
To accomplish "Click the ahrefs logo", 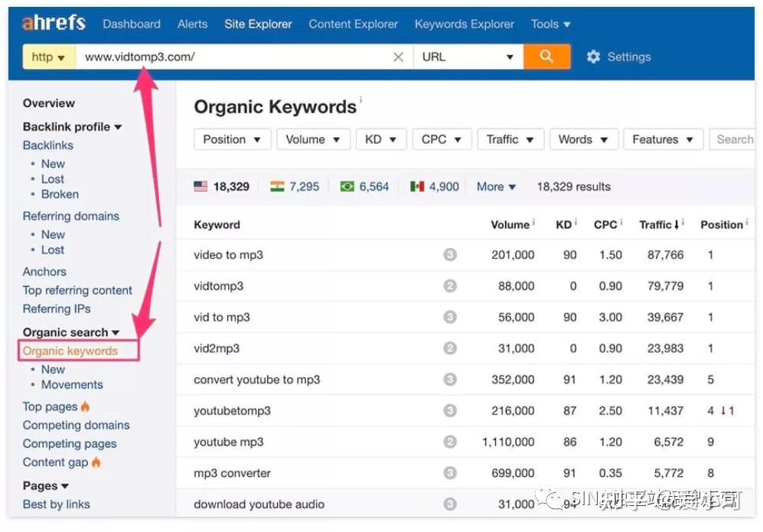I will click(x=54, y=23).
